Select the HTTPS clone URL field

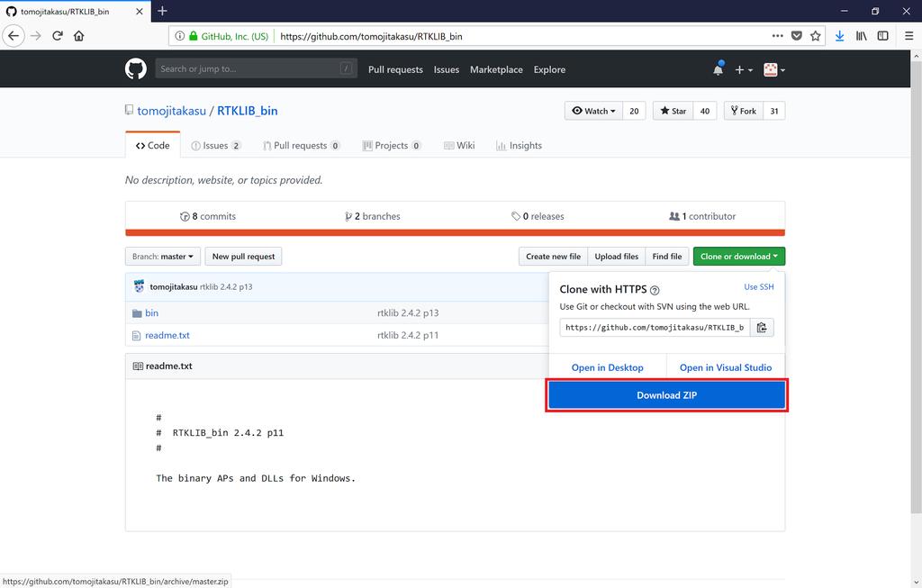(655, 328)
